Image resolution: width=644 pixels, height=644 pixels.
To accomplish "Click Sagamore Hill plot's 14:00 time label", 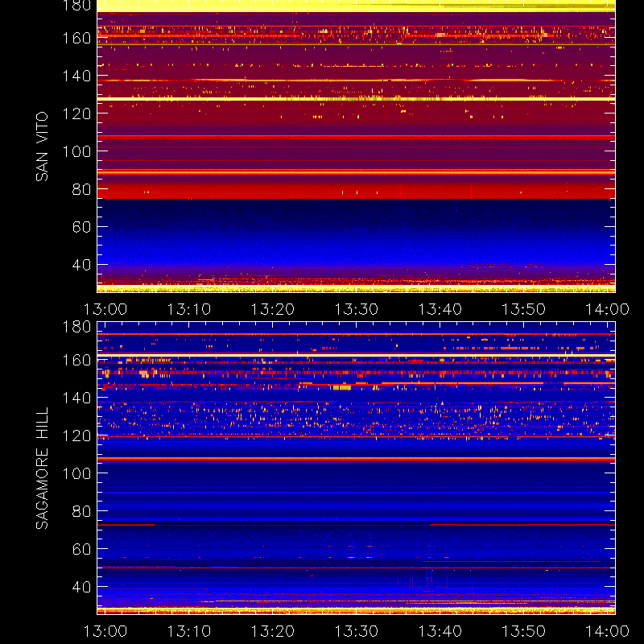I will pyautogui.click(x=607, y=631).
